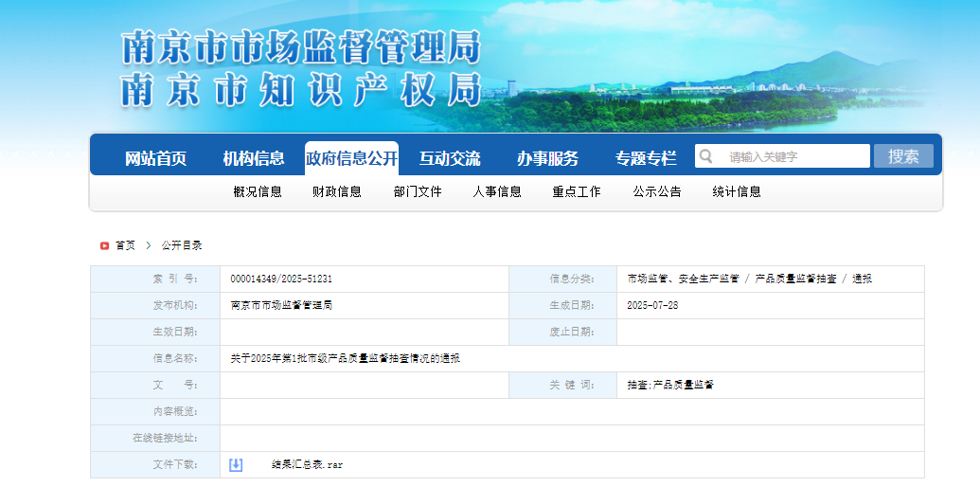The image size is (980, 487).
Task: Click the 南京市知识产权局 banner title
Action: tap(301, 90)
